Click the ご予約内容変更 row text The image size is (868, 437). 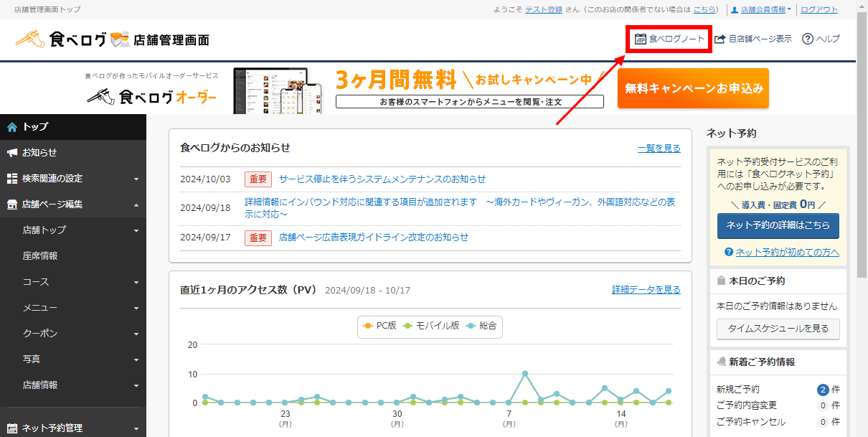coord(746,405)
